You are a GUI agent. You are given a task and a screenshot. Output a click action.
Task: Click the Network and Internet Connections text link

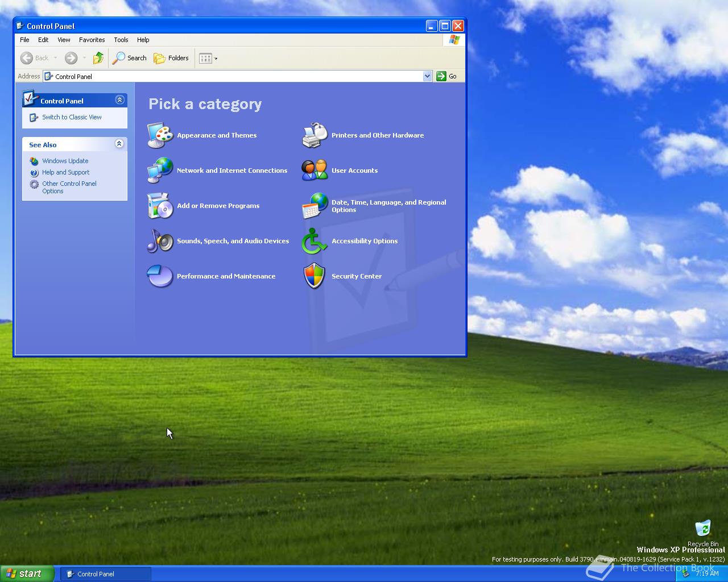pyautogui.click(x=232, y=171)
